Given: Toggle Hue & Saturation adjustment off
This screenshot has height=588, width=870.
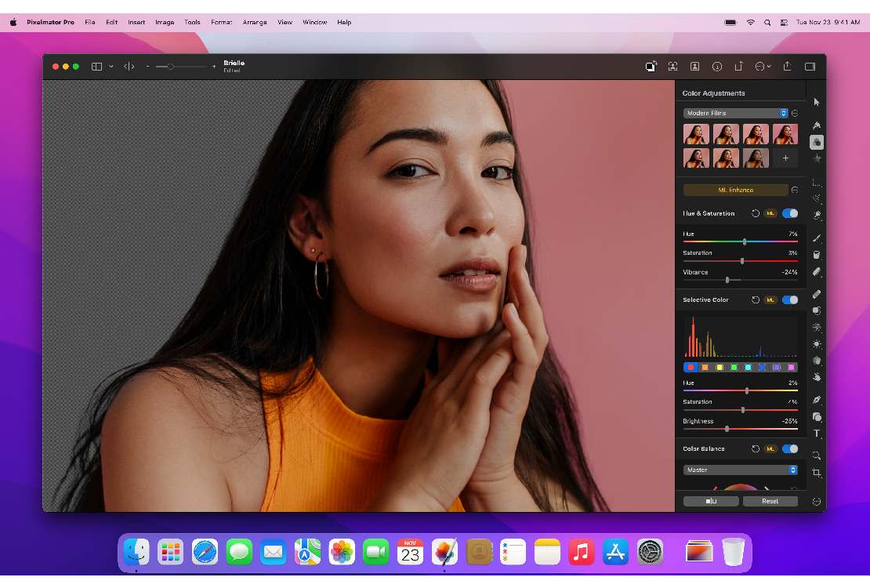Looking at the screenshot, I should (x=791, y=212).
